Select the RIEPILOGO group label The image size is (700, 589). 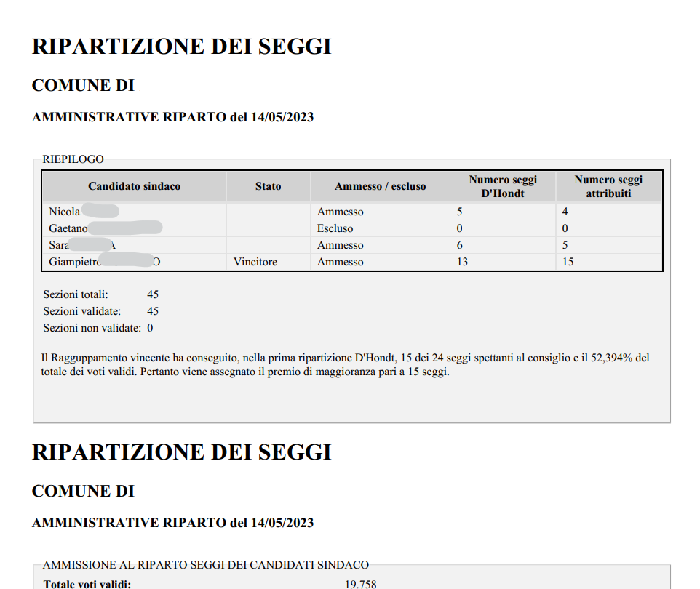[x=73, y=159]
